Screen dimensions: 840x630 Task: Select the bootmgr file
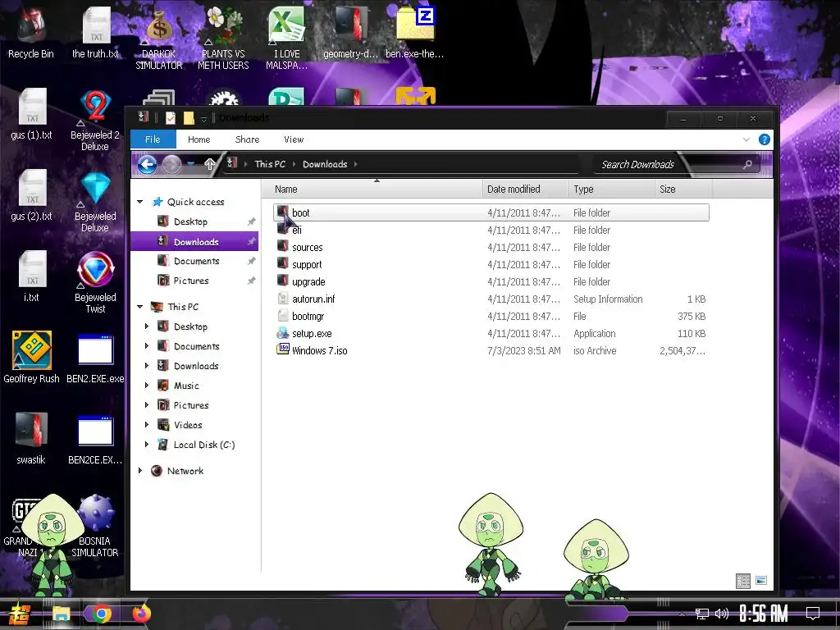(x=491, y=316)
